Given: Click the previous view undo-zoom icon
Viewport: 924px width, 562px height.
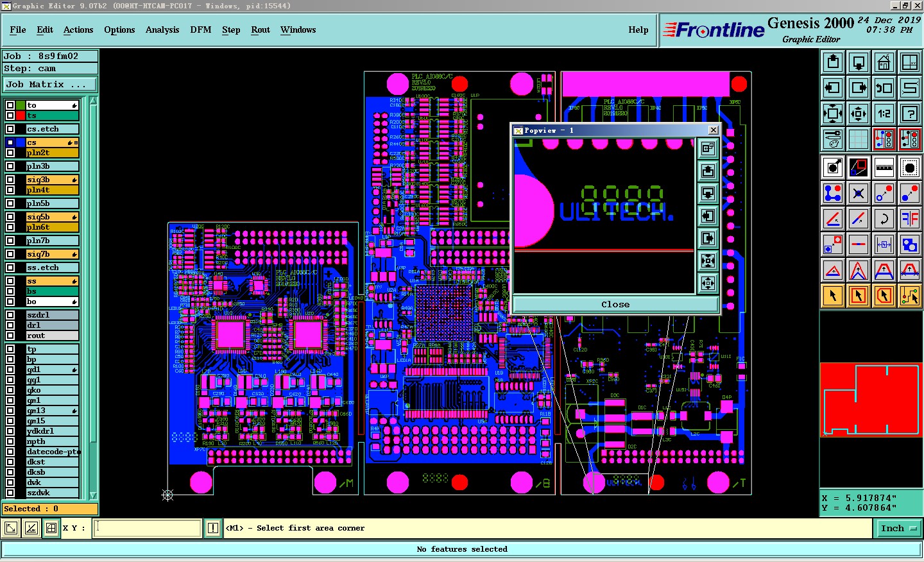Looking at the screenshot, I should tap(884, 88).
